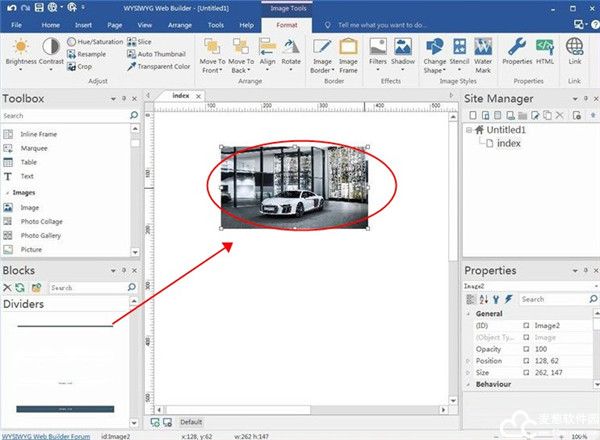This screenshot has width=600, height=440.
Task: Collapse the Behaviour properties section
Action: tap(469, 384)
